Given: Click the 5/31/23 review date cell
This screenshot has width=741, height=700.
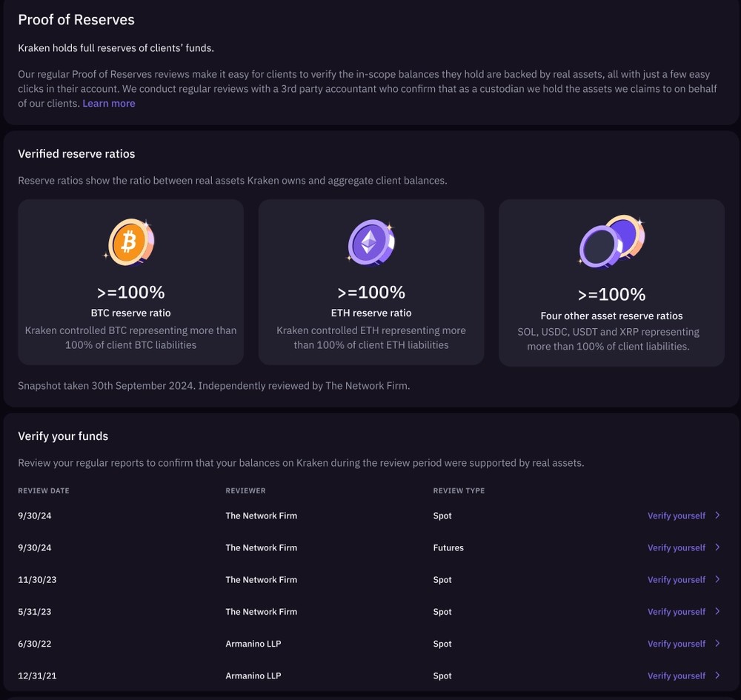Looking at the screenshot, I should click(35, 612).
